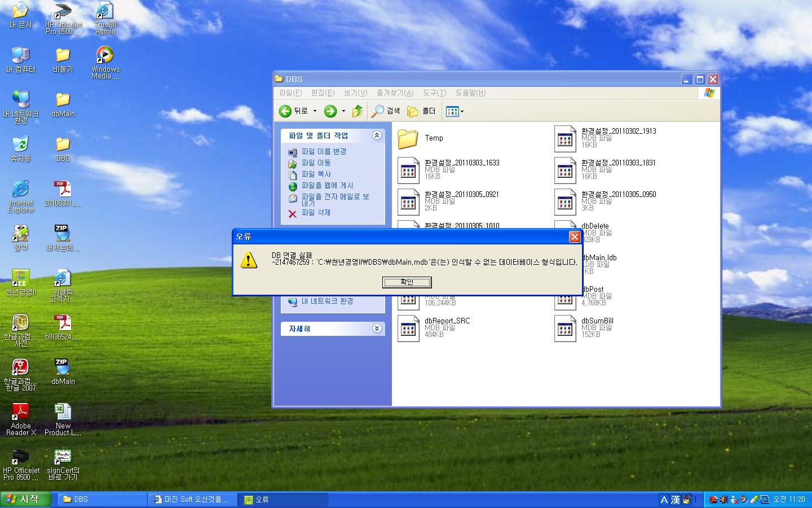The height and width of the screenshot is (508, 812).
Task: Click the Forward arrow icon in DBS window
Action: click(330, 111)
